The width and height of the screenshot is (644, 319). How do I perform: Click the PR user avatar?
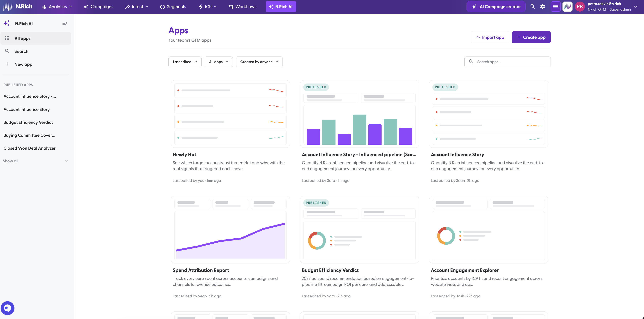[580, 7]
